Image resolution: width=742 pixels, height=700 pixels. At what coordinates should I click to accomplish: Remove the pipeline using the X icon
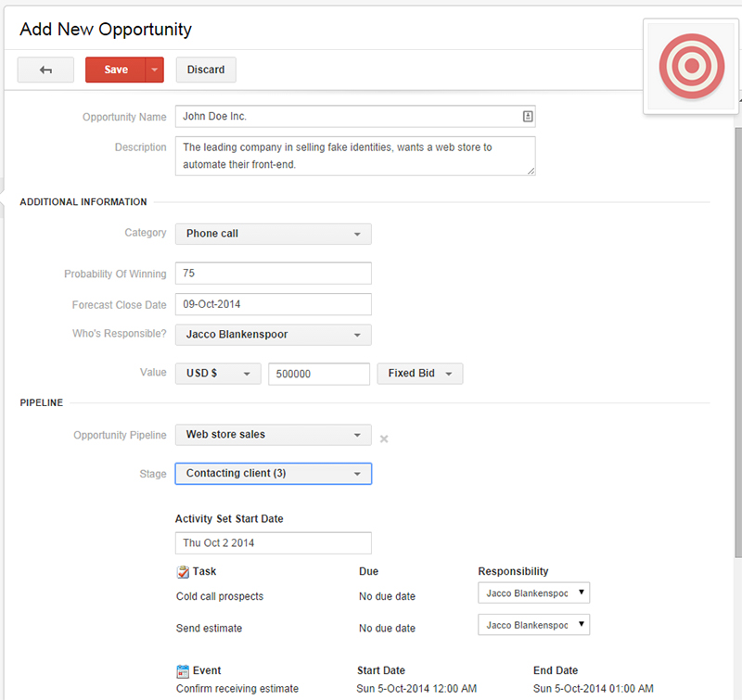(x=384, y=439)
